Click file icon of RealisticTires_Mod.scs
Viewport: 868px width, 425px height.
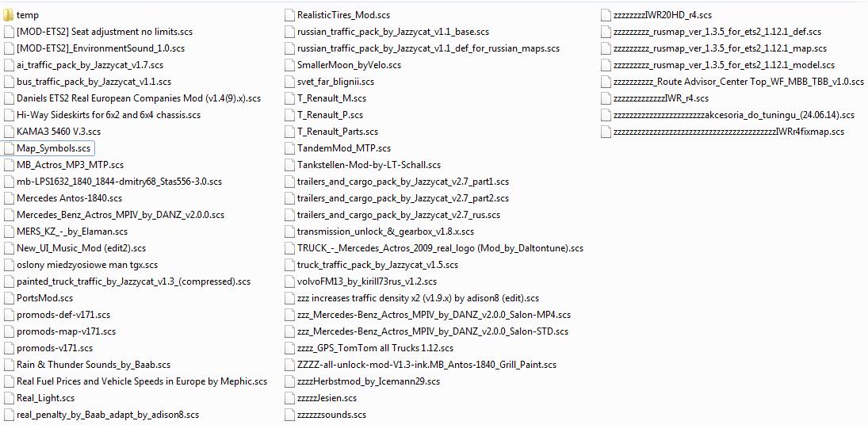(289, 16)
